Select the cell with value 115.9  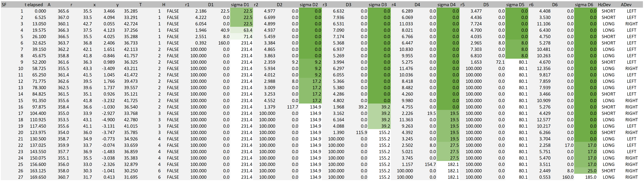pos(361,133)
